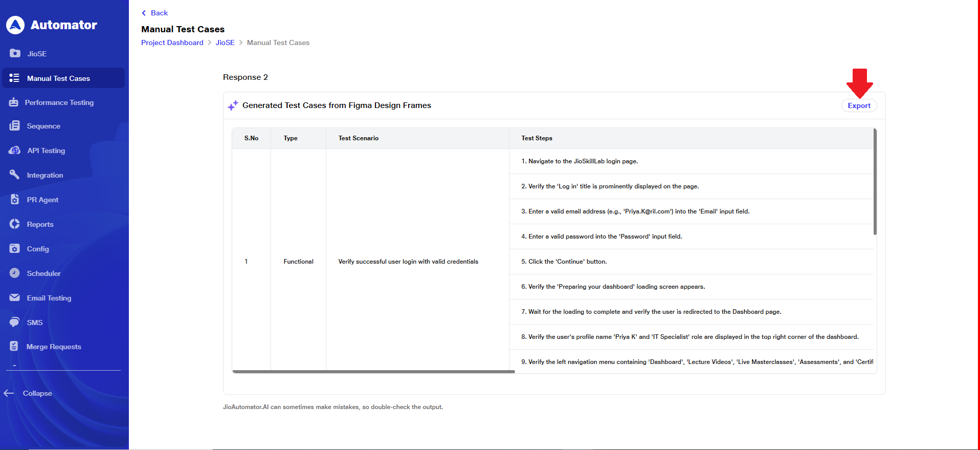Click the PR Agent file icon
The image size is (980, 450).
14,200
